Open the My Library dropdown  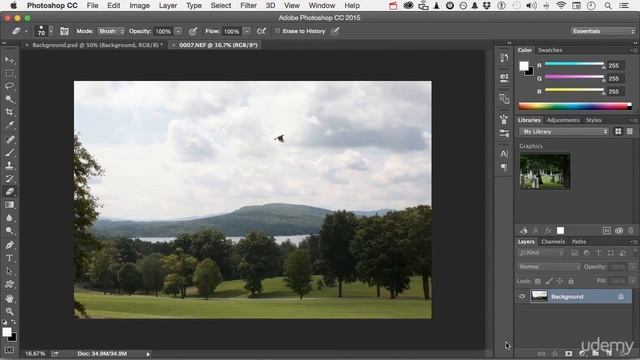[x=564, y=131]
